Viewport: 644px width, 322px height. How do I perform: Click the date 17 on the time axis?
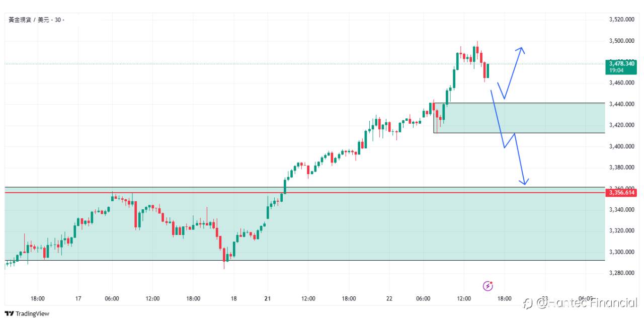[78, 298]
